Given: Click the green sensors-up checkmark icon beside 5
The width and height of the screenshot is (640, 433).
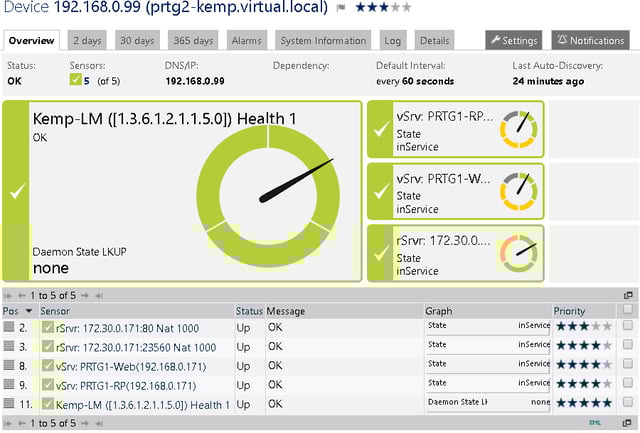Looking at the screenshot, I should point(76,80).
